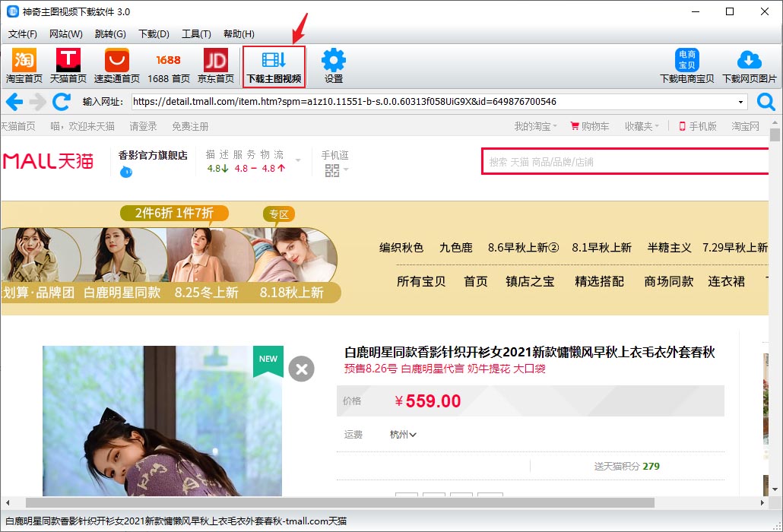
Task: Click the download main video button
Action: tap(274, 67)
